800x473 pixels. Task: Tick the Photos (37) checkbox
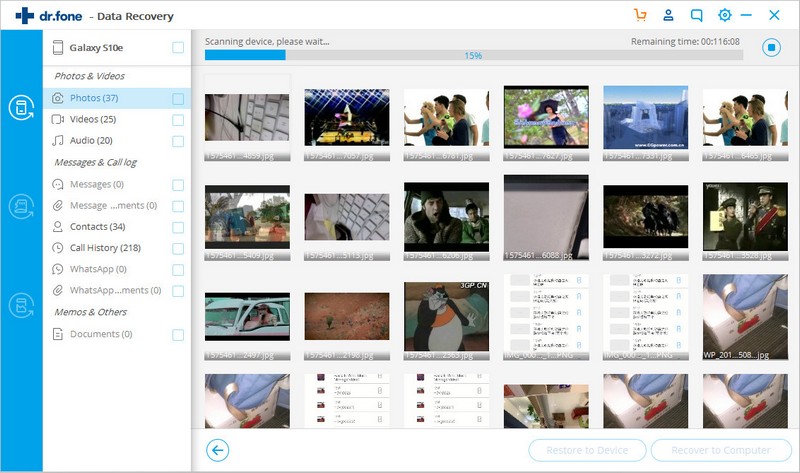[178, 98]
